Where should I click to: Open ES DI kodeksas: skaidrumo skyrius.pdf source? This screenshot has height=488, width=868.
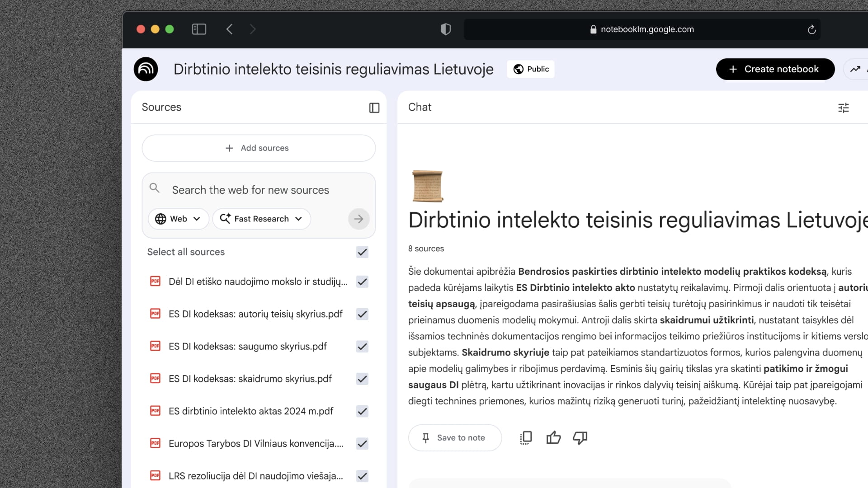[x=250, y=379]
